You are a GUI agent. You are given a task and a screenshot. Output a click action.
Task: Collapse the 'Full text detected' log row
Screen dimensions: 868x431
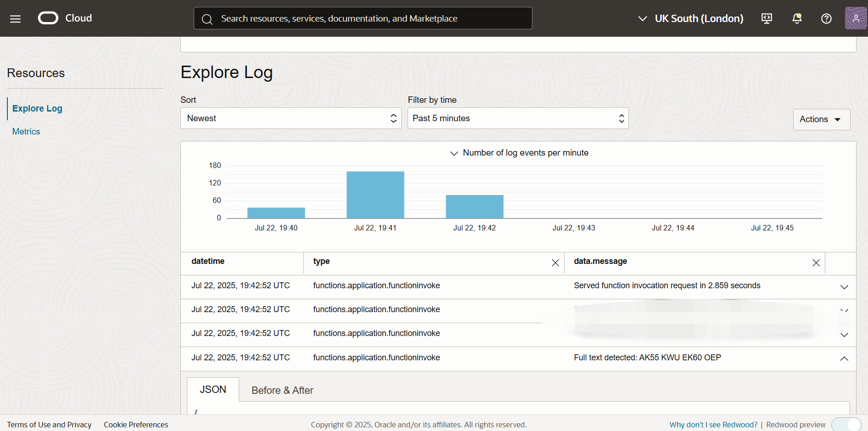point(844,359)
